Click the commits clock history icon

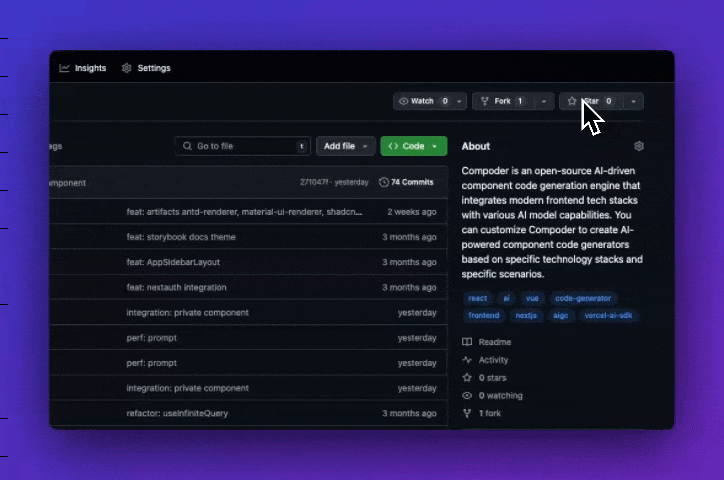(x=384, y=182)
